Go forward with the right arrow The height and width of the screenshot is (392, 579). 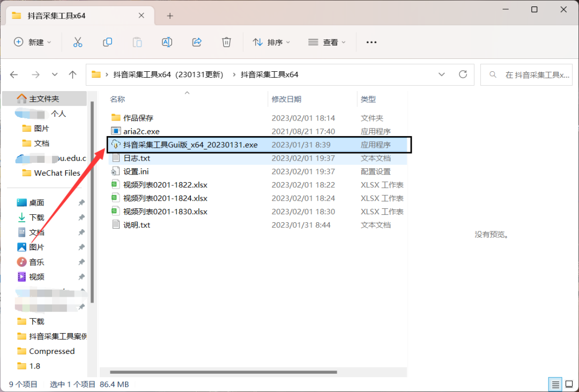point(35,75)
